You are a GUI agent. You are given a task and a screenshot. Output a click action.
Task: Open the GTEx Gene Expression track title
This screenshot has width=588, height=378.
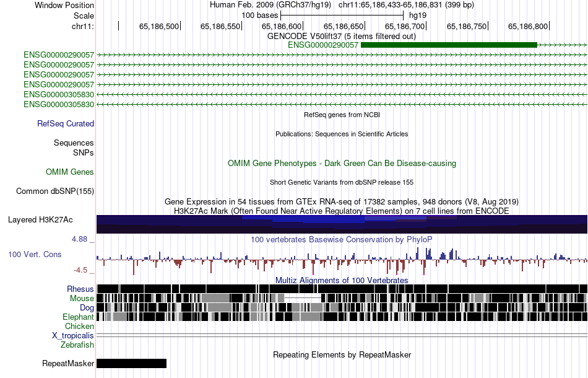(342, 201)
